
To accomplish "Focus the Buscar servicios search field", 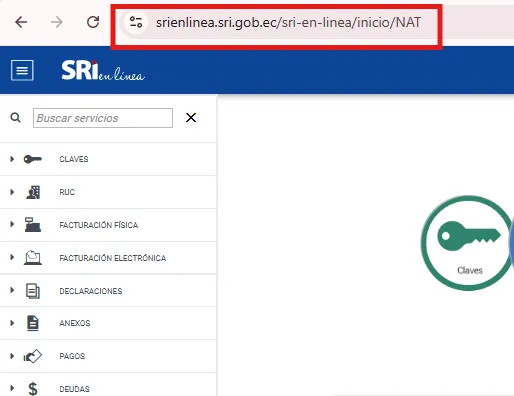I will [x=103, y=118].
